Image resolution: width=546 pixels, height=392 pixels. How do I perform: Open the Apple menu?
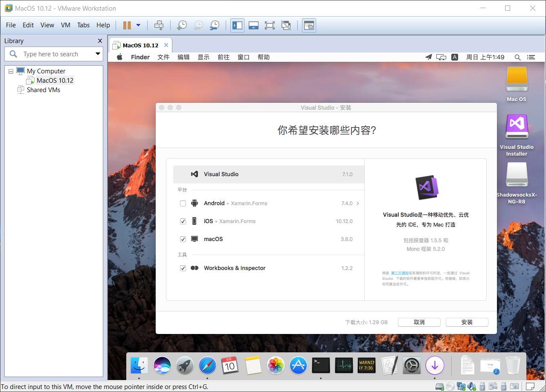pyautogui.click(x=120, y=57)
